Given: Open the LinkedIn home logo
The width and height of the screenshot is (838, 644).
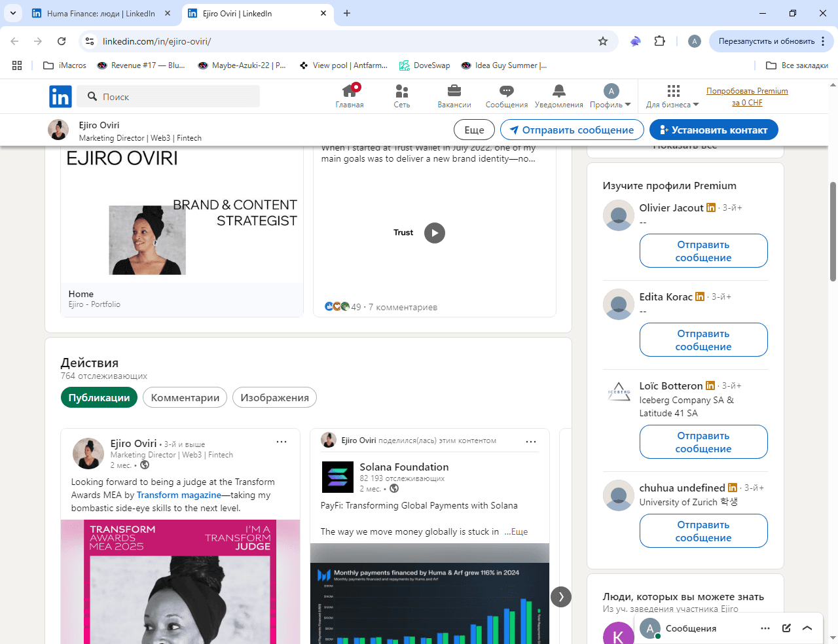Looking at the screenshot, I should coord(60,97).
